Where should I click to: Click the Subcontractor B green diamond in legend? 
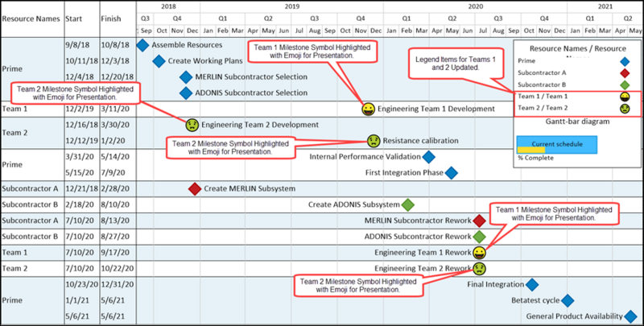tap(625, 85)
